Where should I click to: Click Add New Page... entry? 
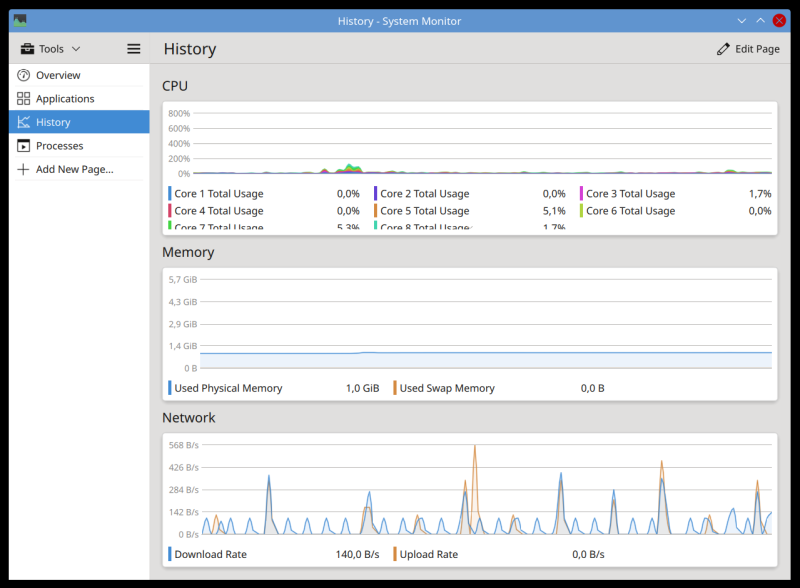[x=74, y=169]
